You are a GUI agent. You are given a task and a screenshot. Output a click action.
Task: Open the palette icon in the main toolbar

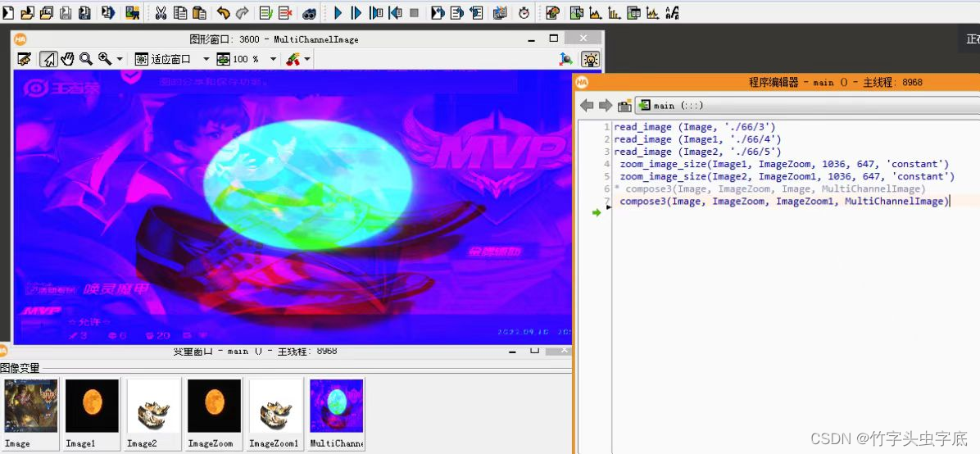[552, 12]
